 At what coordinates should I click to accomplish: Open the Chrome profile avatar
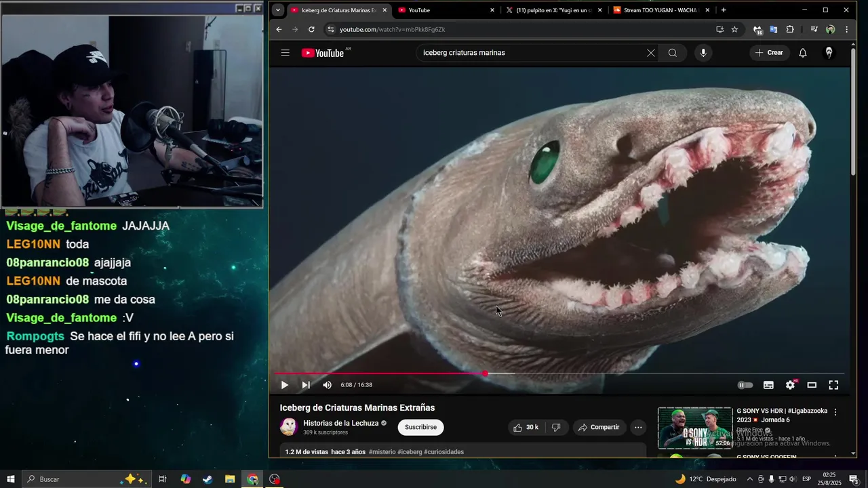point(830,29)
